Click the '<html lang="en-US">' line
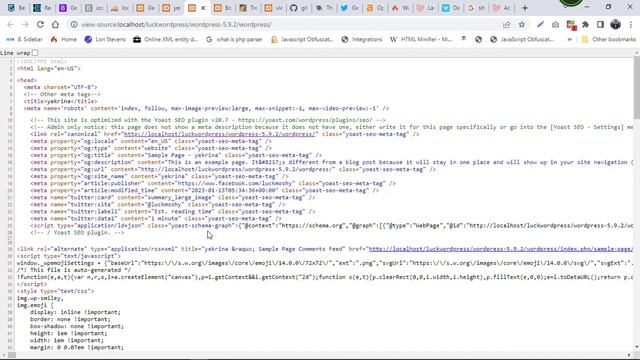Viewport: 640px width, 360px height. coord(49,69)
